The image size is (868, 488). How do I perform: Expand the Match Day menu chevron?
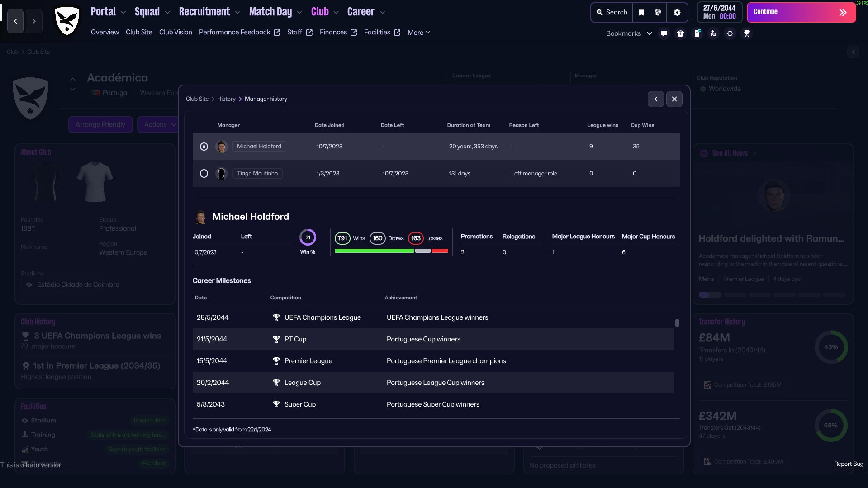click(299, 13)
